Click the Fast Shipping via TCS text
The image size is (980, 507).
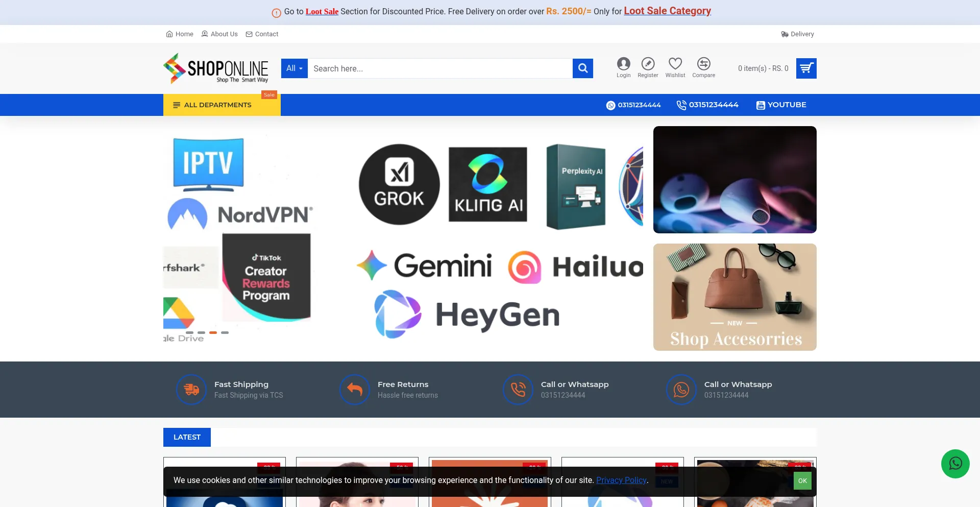click(x=249, y=395)
